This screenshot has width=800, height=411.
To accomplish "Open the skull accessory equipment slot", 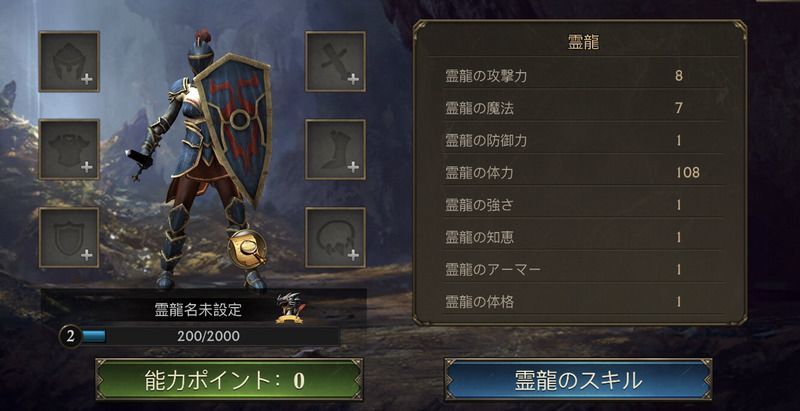I will (x=335, y=237).
